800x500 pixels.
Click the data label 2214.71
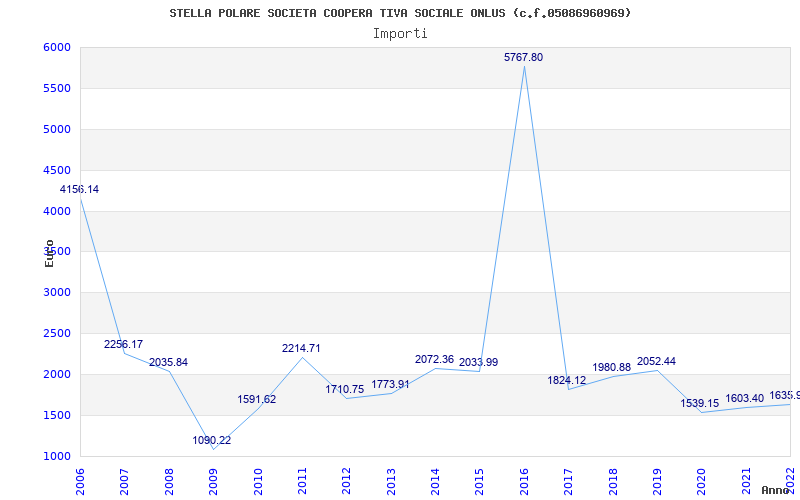click(x=301, y=348)
